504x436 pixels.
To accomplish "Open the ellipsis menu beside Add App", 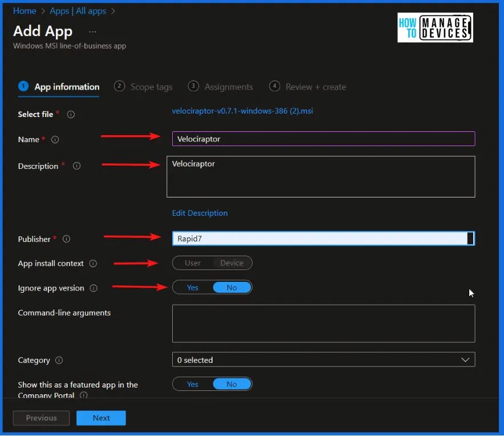I will pyautogui.click(x=92, y=32).
